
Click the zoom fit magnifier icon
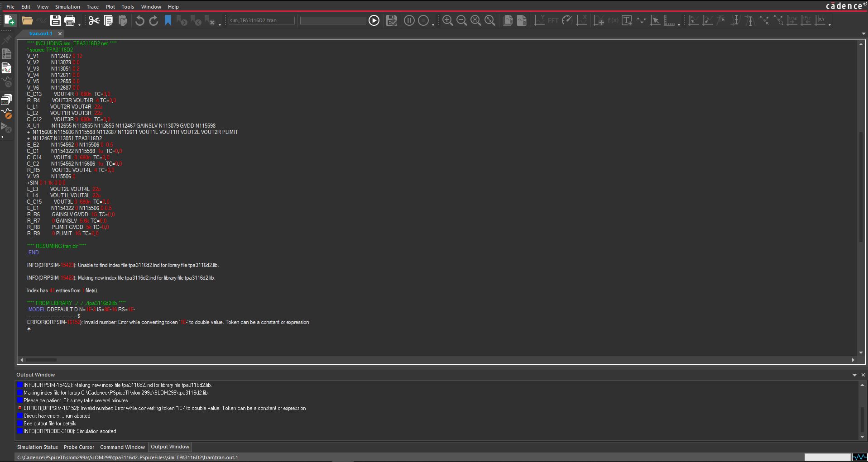tap(489, 20)
